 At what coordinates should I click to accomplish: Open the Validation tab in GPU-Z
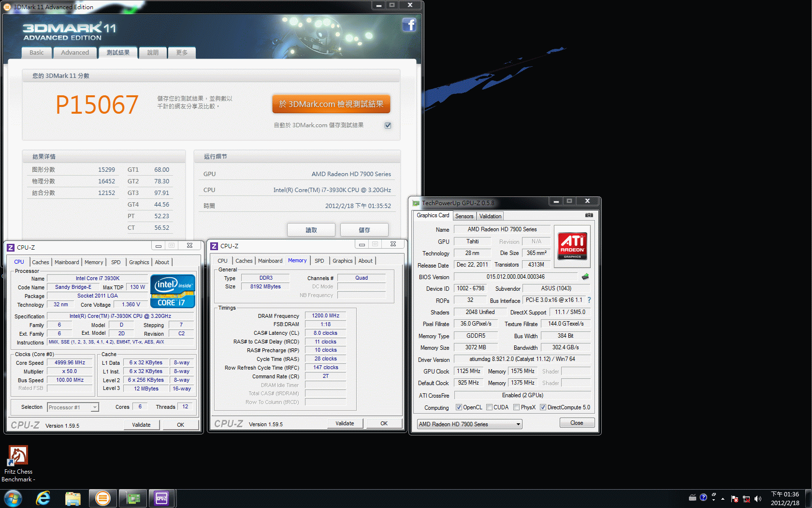[490, 216]
